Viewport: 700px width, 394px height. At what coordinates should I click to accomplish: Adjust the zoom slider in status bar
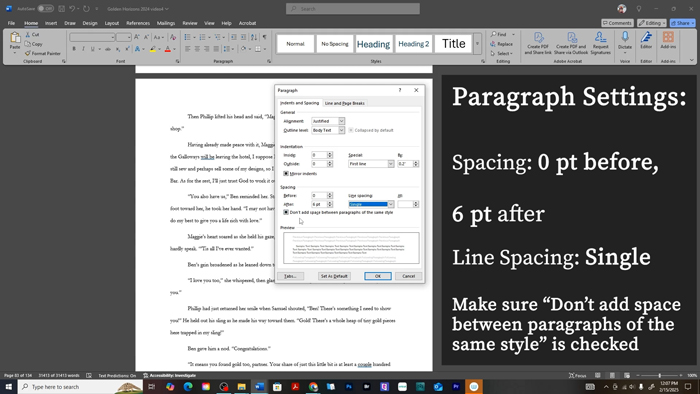coord(659,376)
